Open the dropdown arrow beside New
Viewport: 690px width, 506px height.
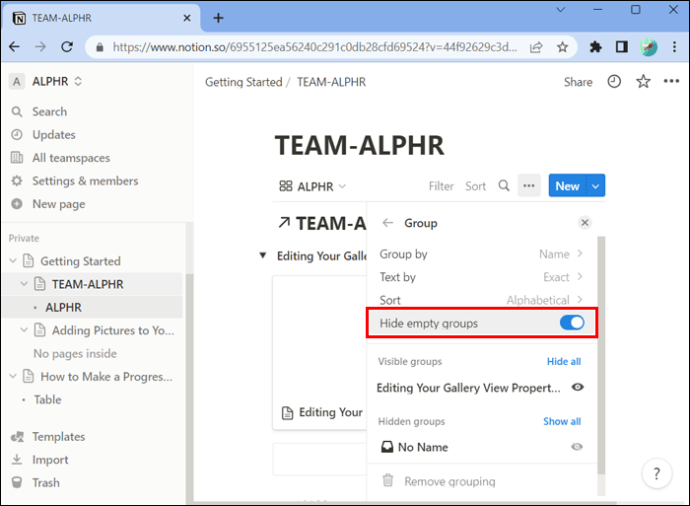pyautogui.click(x=595, y=186)
